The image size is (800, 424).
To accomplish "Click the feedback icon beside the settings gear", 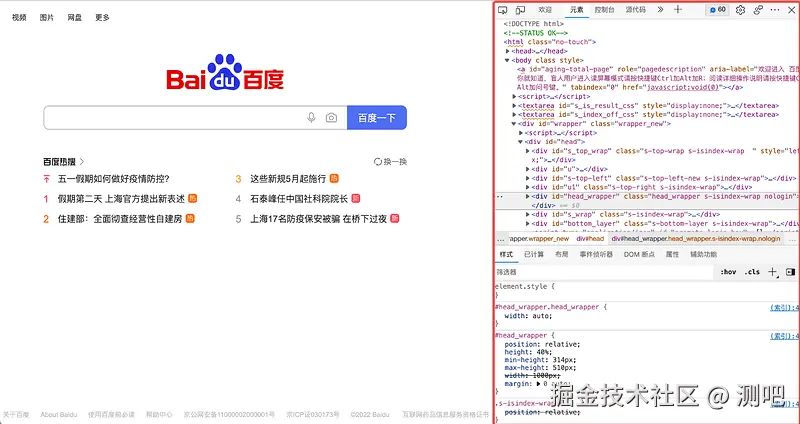I will [758, 10].
